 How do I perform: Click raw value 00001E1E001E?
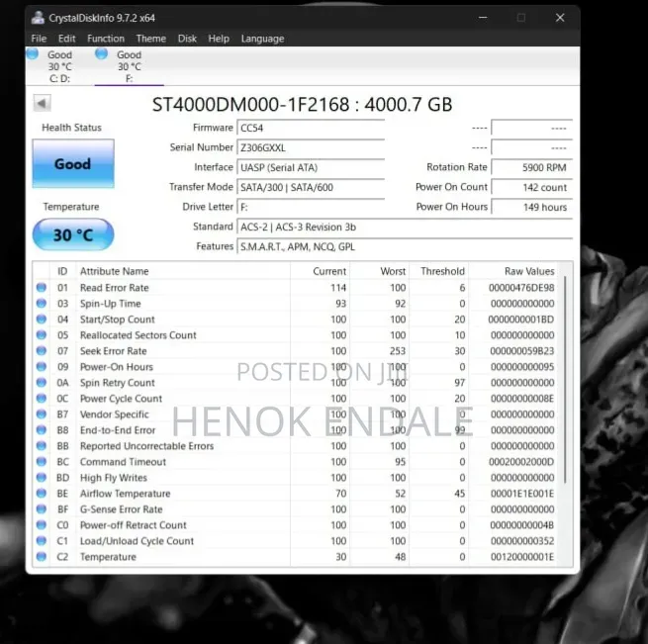tap(522, 494)
